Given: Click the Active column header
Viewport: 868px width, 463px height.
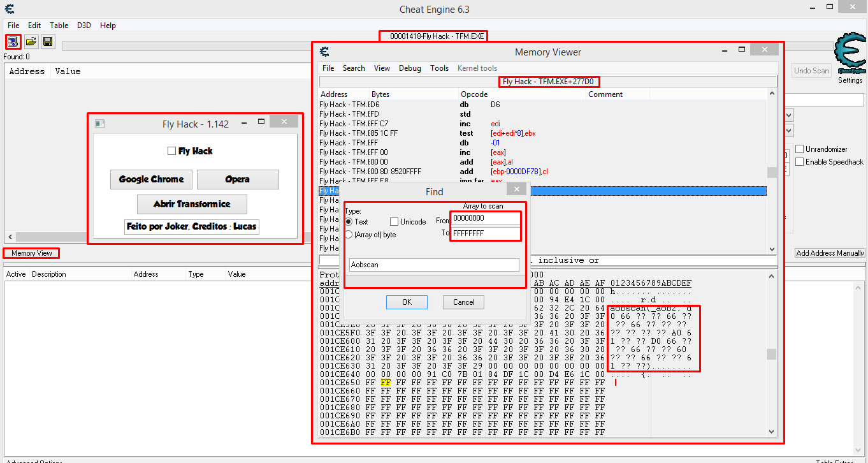Looking at the screenshot, I should pos(16,274).
